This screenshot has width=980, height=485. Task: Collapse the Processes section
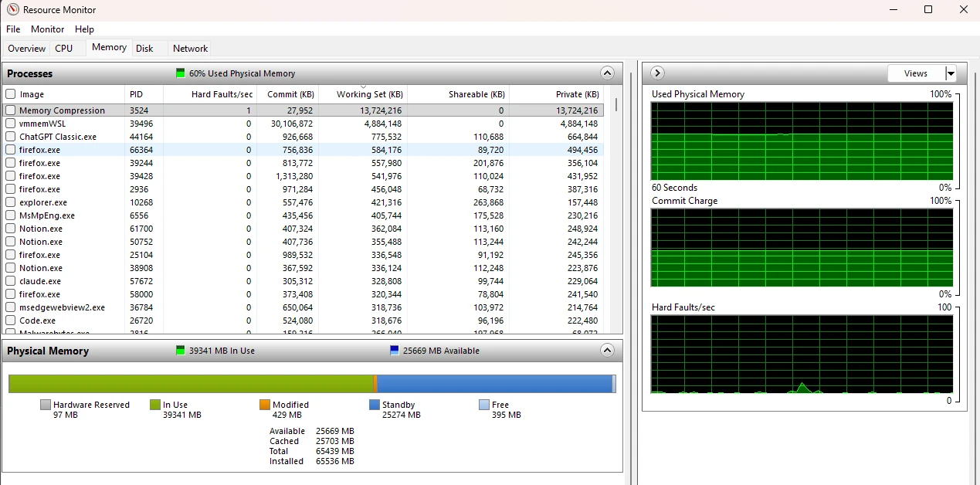pos(608,73)
